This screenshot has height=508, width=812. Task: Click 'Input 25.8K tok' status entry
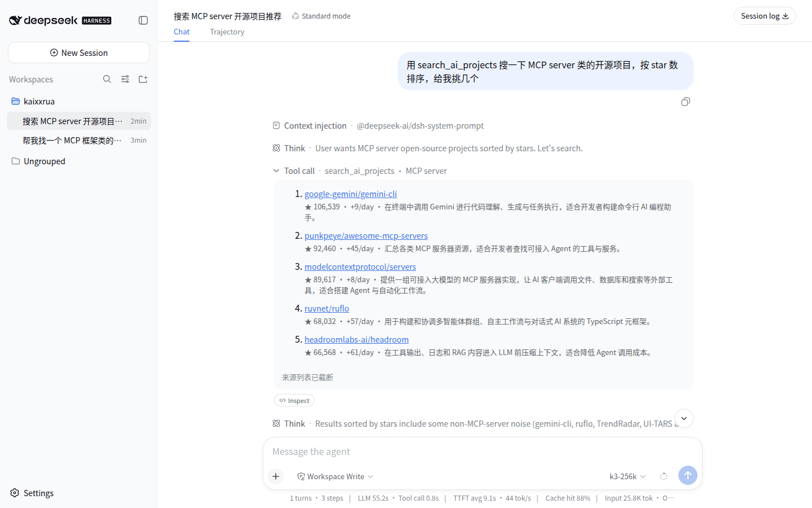pos(629,498)
